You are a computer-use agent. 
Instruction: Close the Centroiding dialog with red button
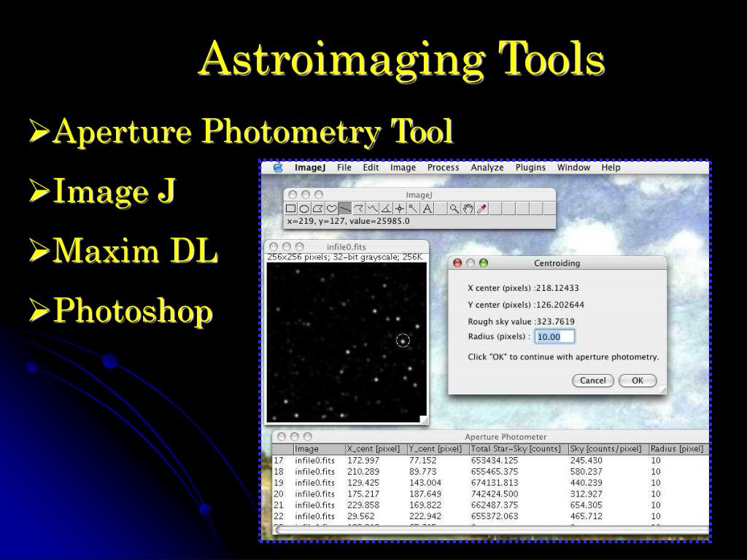click(457, 262)
